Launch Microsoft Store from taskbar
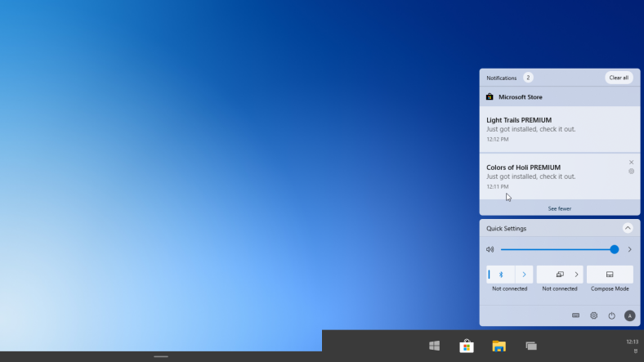The image size is (644, 362). tap(467, 346)
